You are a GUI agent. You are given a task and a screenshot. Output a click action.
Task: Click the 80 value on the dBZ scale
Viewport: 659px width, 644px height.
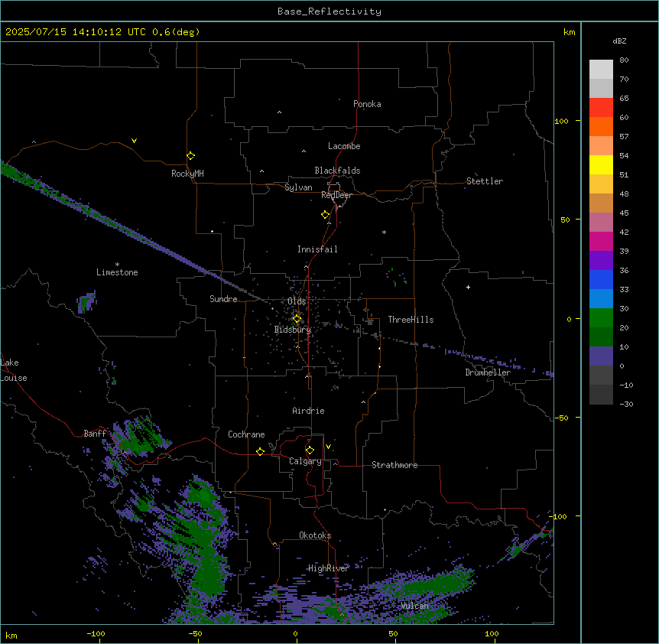coord(624,60)
